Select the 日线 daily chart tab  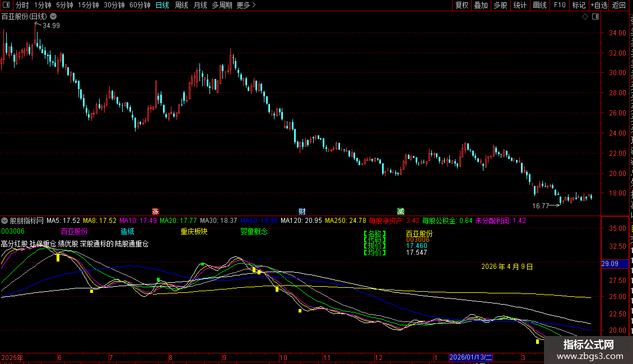[x=162, y=5]
